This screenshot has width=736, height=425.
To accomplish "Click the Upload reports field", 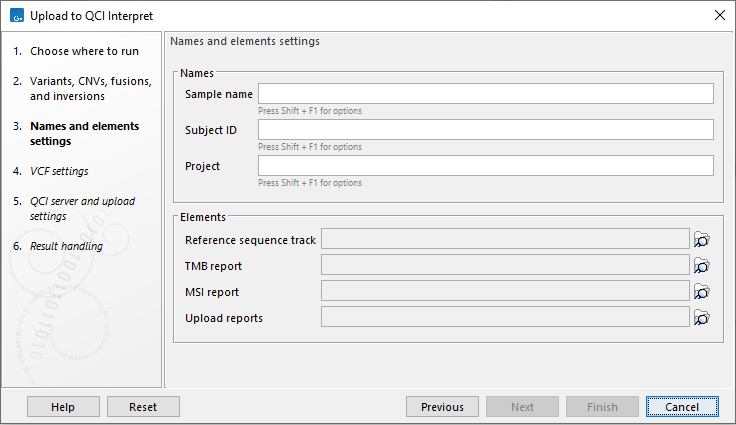I will (505, 318).
